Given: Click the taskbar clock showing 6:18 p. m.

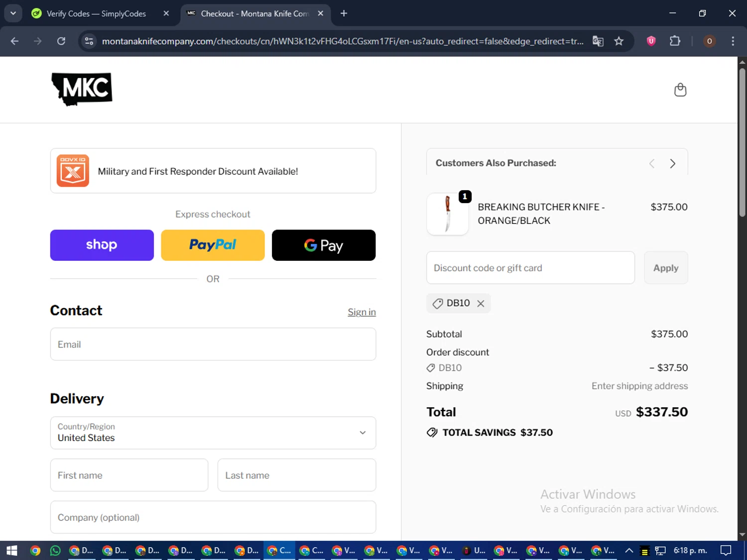Looking at the screenshot, I should click(690, 550).
